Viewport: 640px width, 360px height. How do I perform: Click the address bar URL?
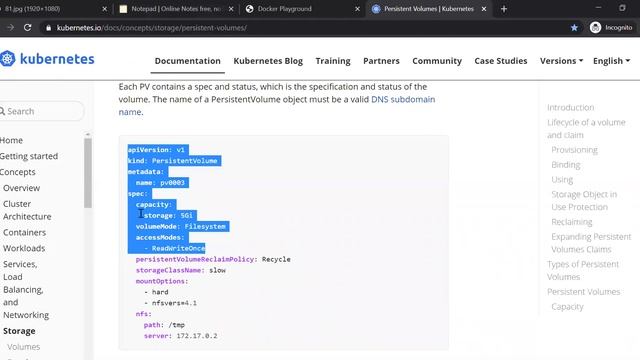[x=151, y=28]
